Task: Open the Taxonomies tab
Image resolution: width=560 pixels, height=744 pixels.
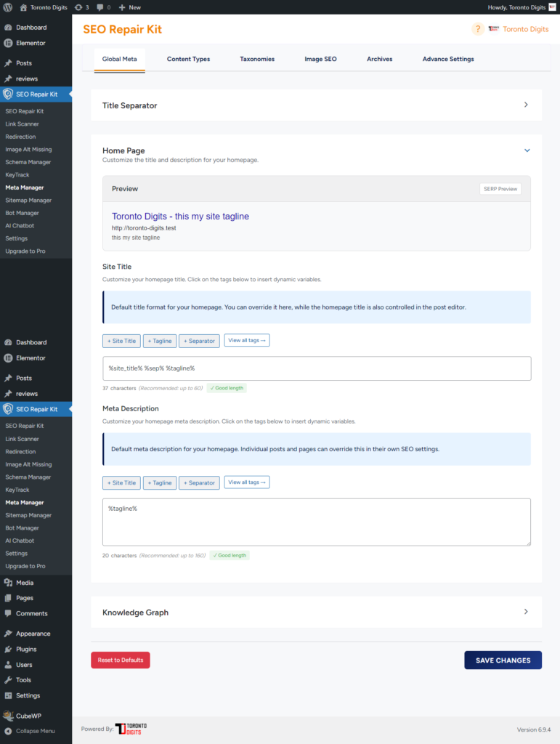Action: click(x=257, y=60)
